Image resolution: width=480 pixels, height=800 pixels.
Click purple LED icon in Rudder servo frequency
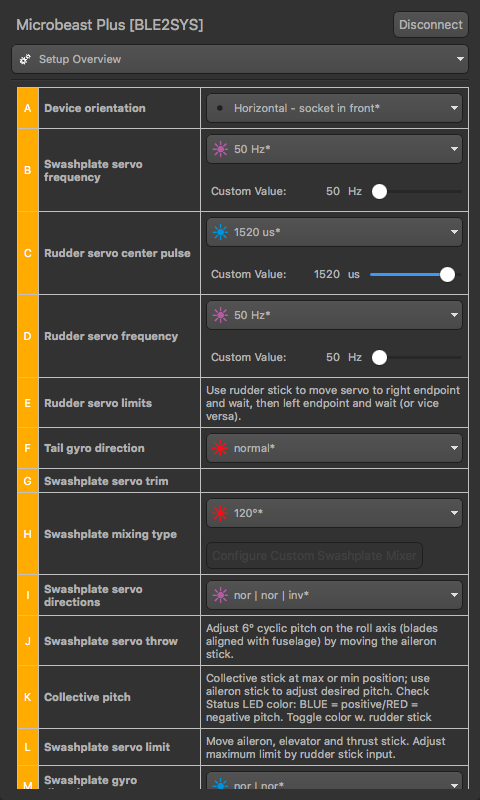(220, 316)
